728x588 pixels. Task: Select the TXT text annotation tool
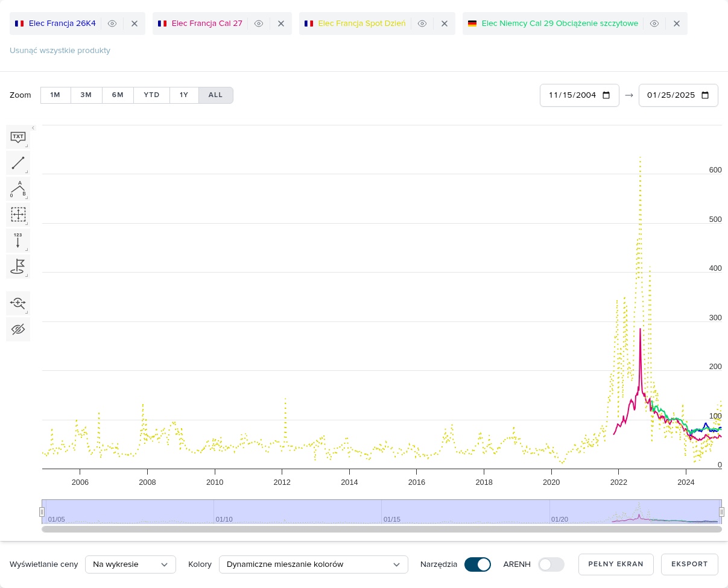[x=18, y=137]
